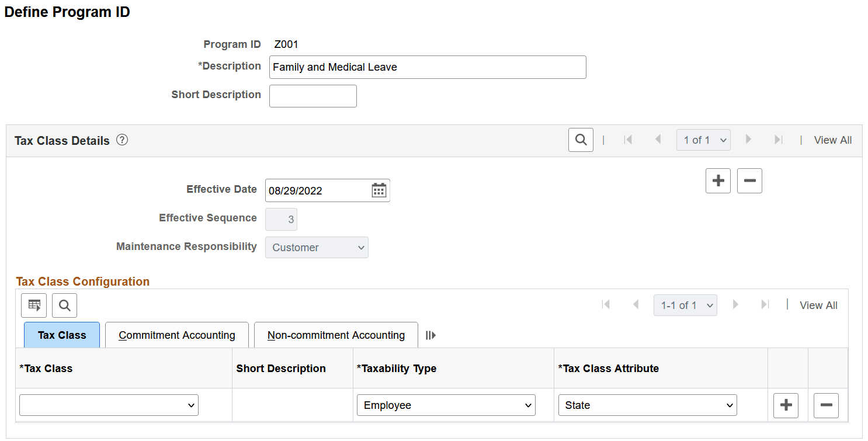This screenshot has height=441, width=868.
Task: Click View All in Tax Class Details
Action: 832,140
